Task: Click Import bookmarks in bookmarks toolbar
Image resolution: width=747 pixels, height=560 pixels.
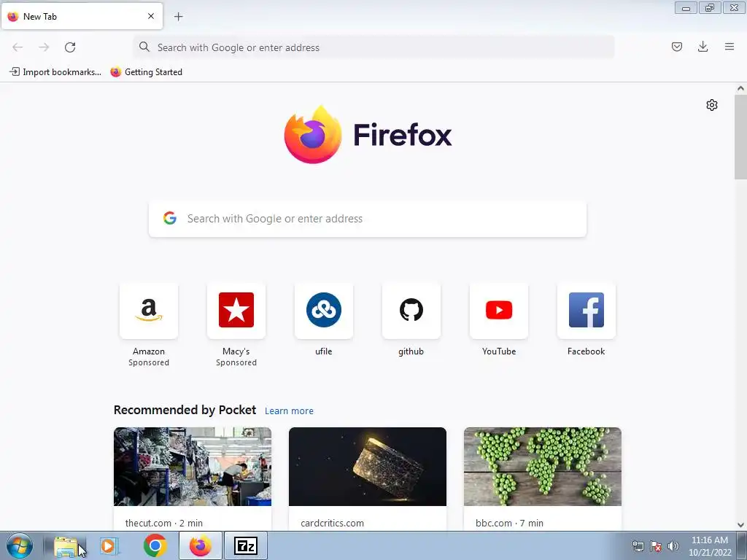Action: click(55, 72)
